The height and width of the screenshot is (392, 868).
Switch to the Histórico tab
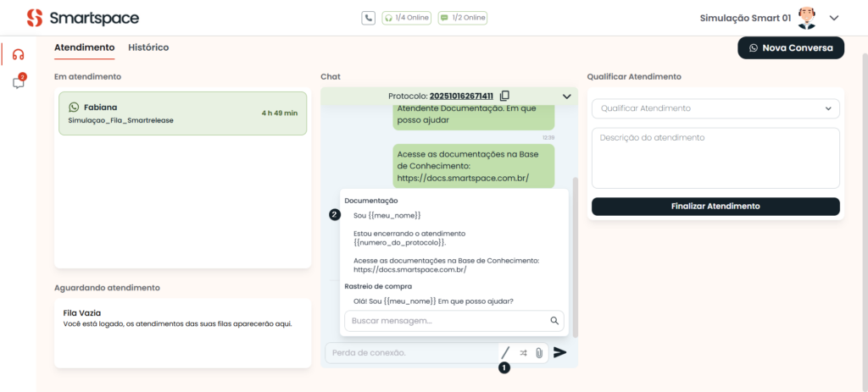tap(148, 47)
